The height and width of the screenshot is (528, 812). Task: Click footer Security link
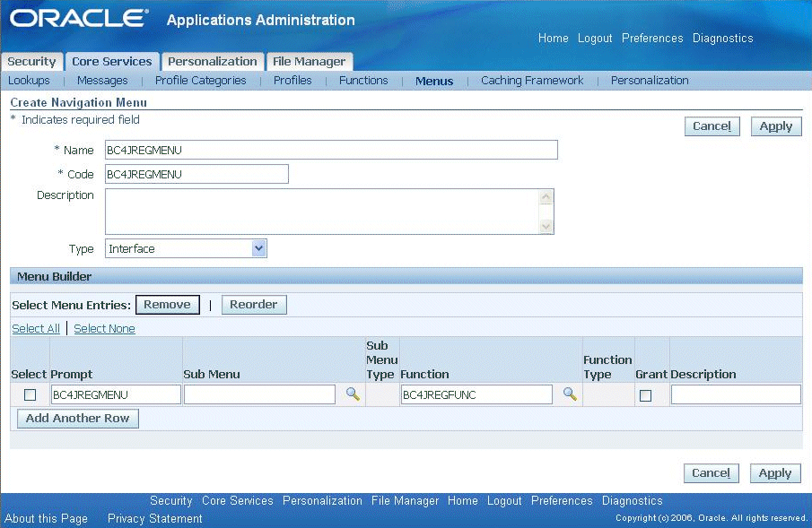click(x=170, y=500)
